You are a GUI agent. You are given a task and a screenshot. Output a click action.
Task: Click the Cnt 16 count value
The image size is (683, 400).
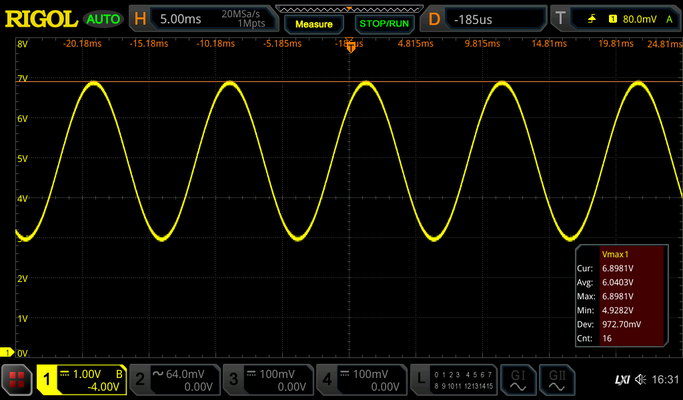[x=607, y=338]
